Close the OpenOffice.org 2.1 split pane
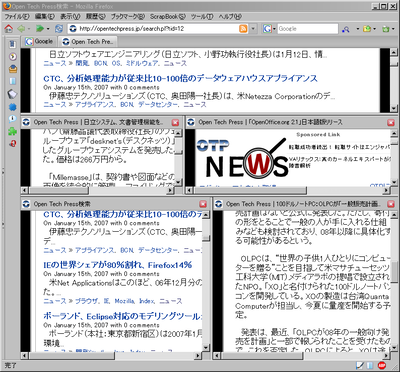The image size is (400, 372). pos(391,122)
